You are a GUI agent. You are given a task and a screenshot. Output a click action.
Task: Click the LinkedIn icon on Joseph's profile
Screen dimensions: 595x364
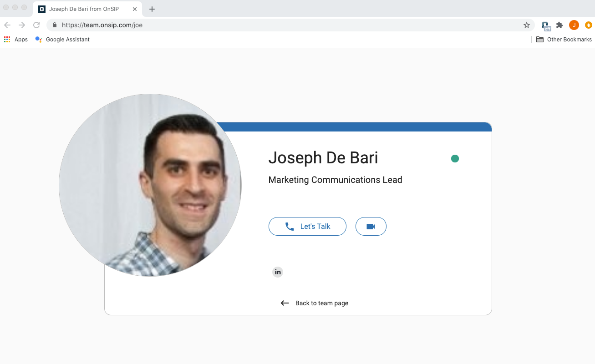click(x=278, y=272)
